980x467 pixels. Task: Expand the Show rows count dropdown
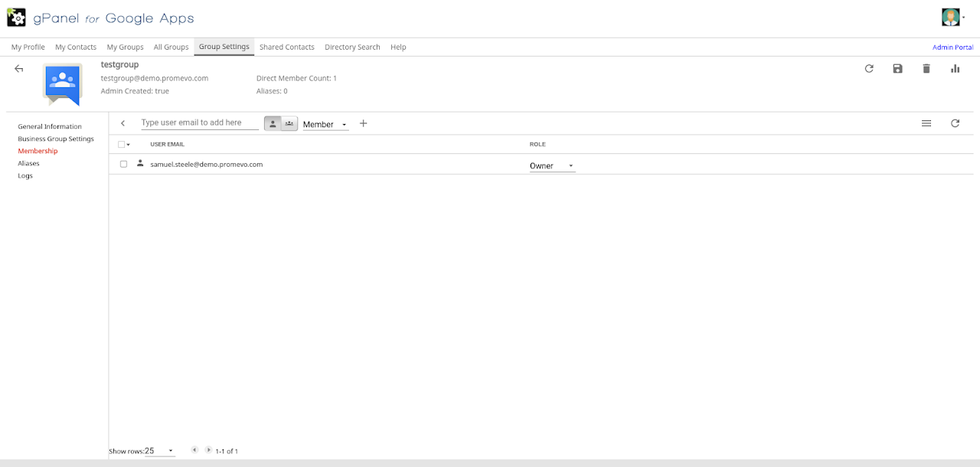point(159,451)
